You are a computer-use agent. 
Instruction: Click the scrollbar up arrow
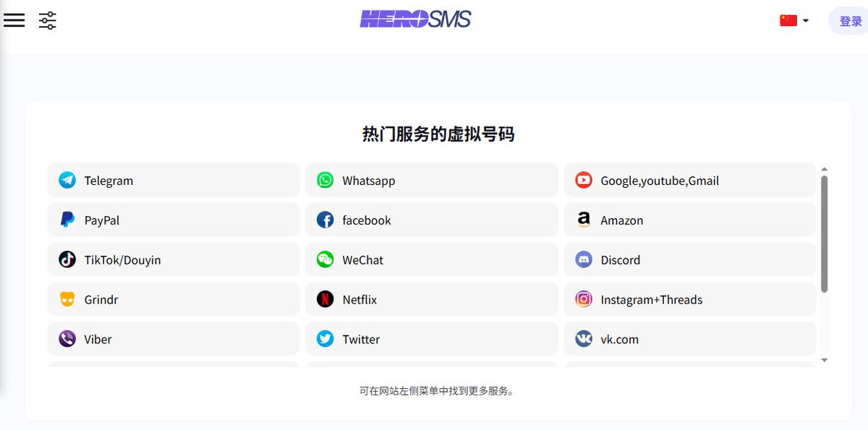(824, 169)
